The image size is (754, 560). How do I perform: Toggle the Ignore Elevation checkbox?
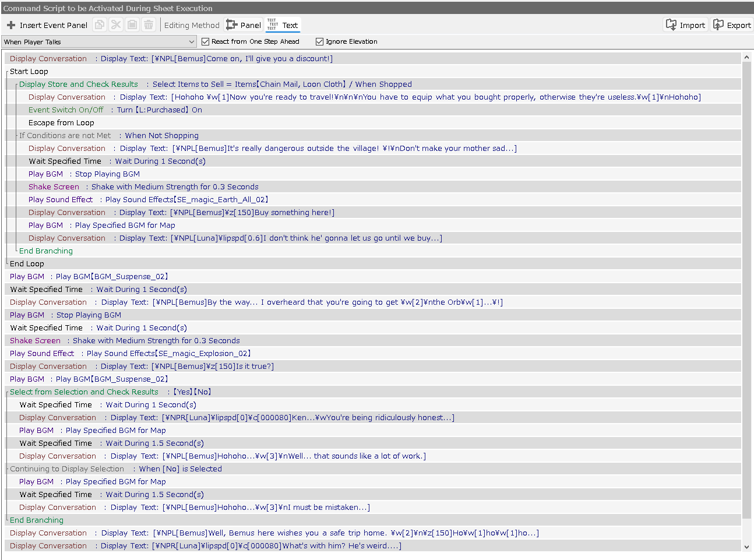(319, 41)
